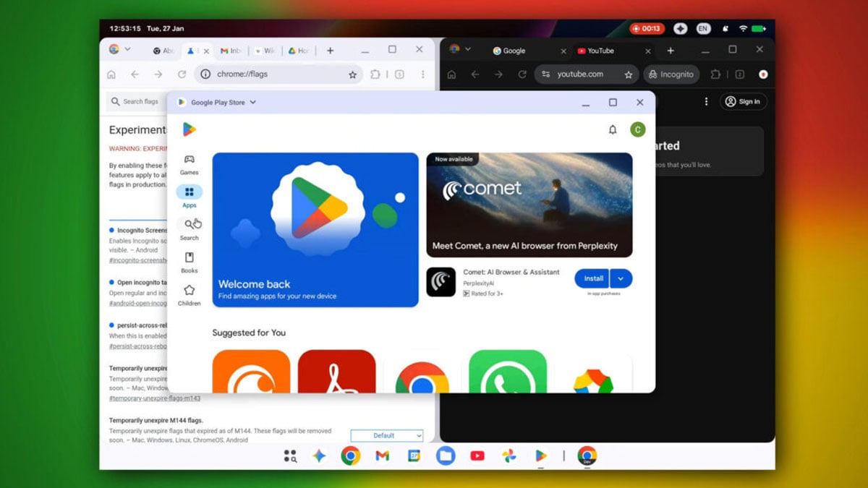Viewport: 868px width, 488px height.
Task: Open the Files app from the shelf
Action: 445,455
